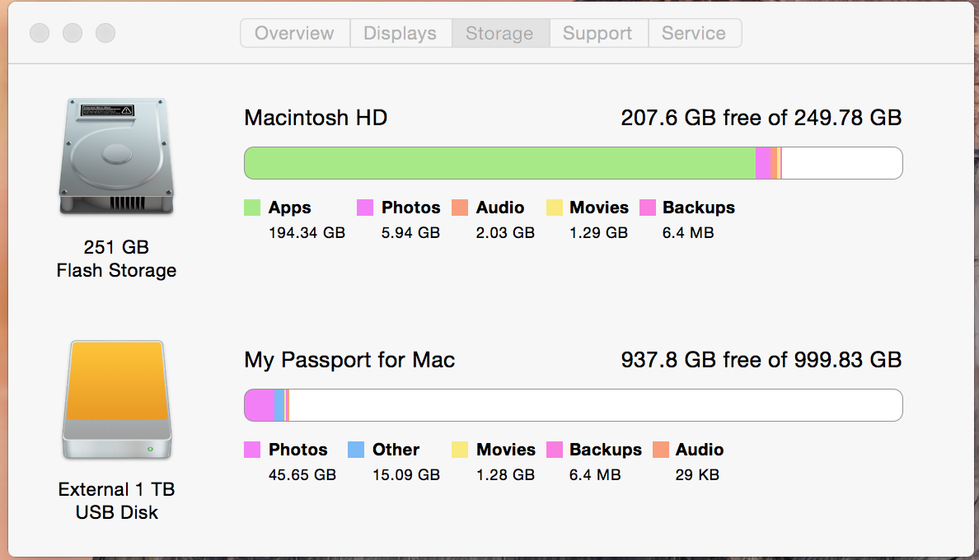Screen dimensions: 979x560
Task: Click the My Passport for Mac volume name
Action: 349,360
